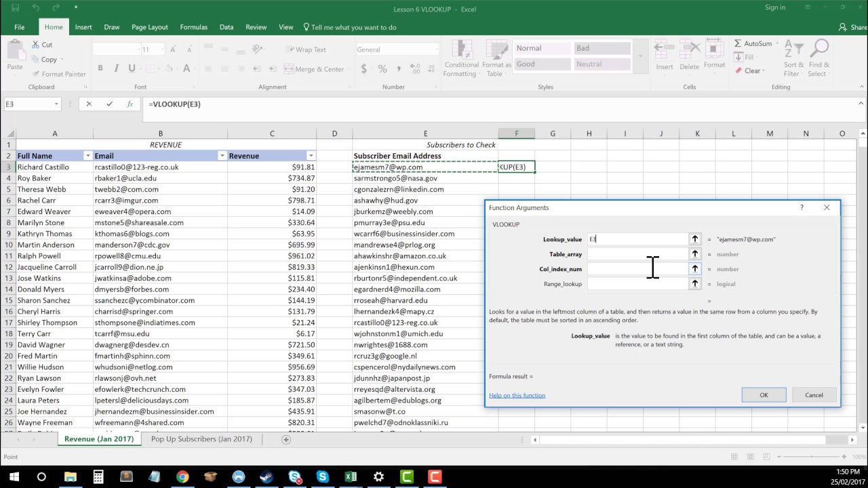The height and width of the screenshot is (488, 868).
Task: Open the File menu tab
Action: (x=19, y=27)
